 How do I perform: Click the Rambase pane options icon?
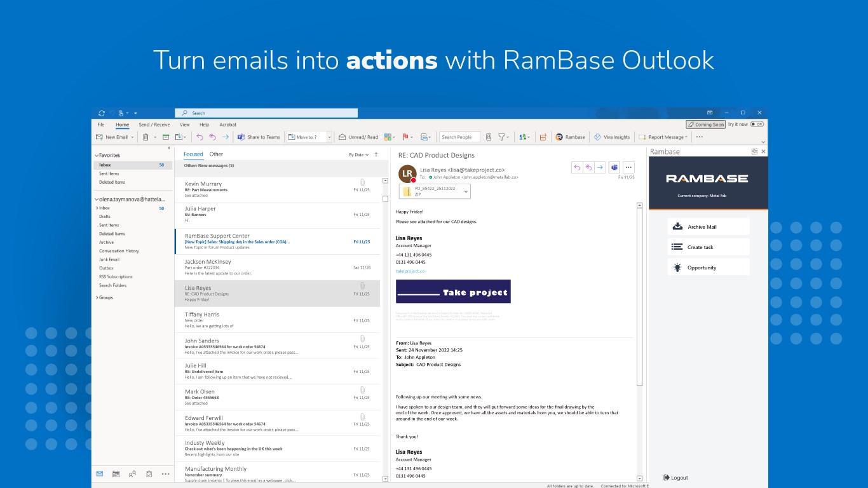[x=754, y=151]
